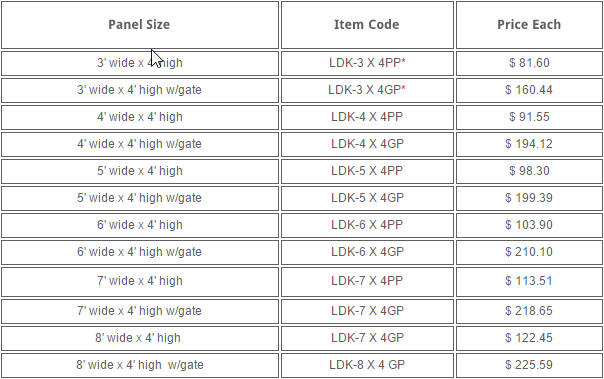
Task: Select the LDK-3 X 4GP item code
Action: point(367,90)
